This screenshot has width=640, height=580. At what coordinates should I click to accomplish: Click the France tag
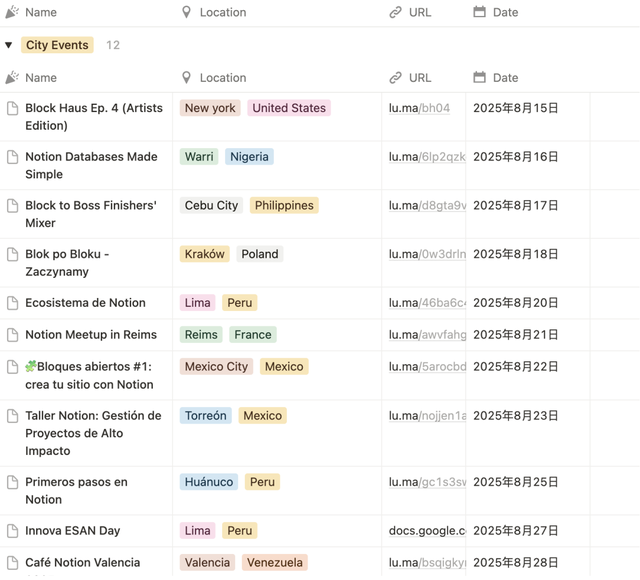tap(253, 335)
